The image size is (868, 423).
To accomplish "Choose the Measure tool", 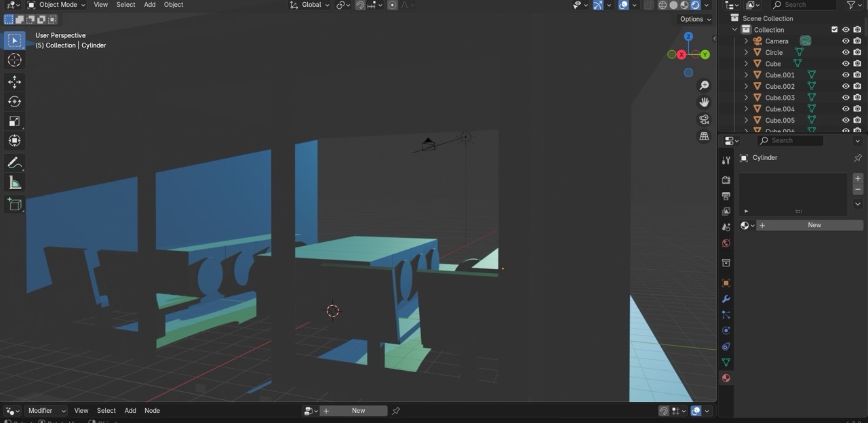I will tap(14, 182).
